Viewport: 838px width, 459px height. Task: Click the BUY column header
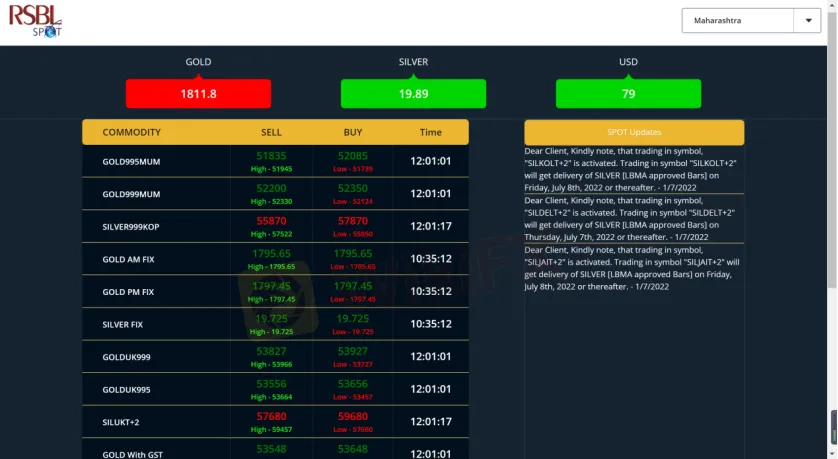(x=352, y=132)
